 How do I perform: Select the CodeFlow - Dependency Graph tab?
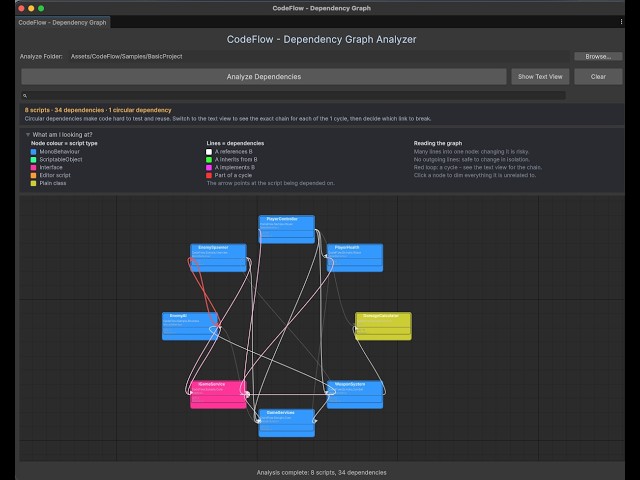click(x=62, y=22)
